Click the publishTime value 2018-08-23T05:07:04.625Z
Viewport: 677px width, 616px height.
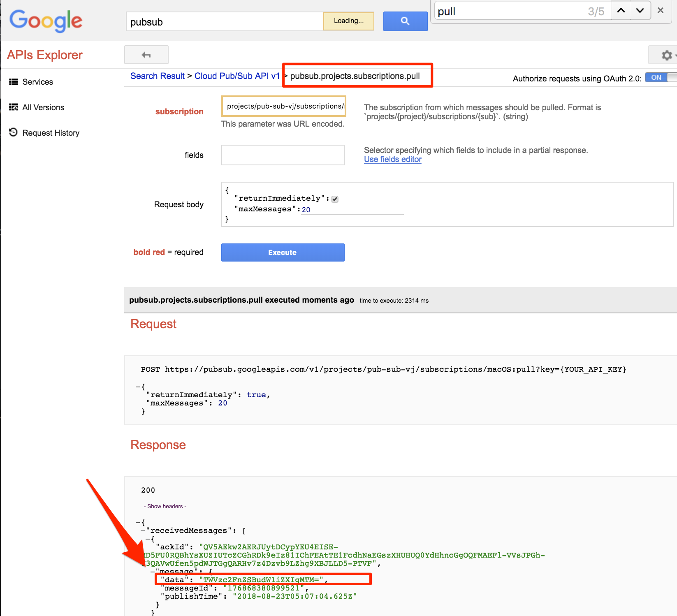coord(295,596)
